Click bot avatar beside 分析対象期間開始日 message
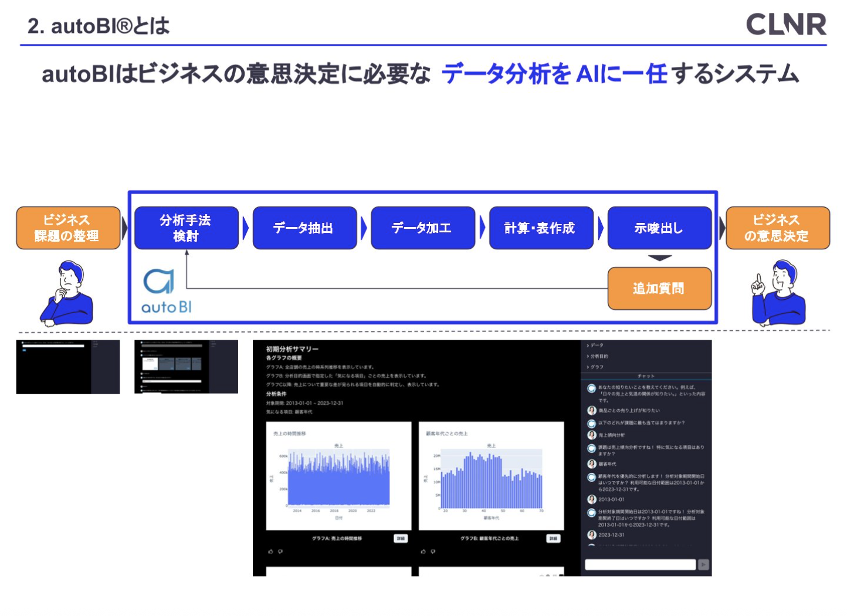This screenshot has width=847, height=616. 592,512
